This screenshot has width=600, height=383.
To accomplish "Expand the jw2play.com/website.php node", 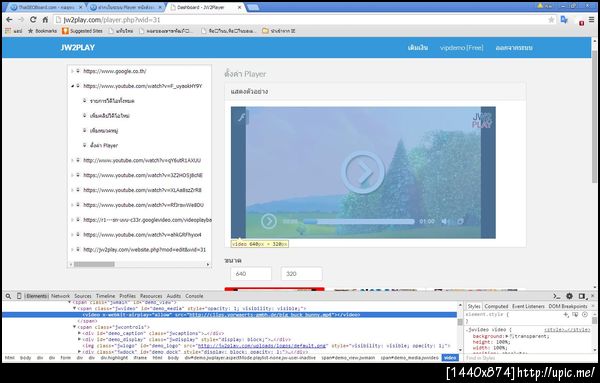I will [72, 250].
